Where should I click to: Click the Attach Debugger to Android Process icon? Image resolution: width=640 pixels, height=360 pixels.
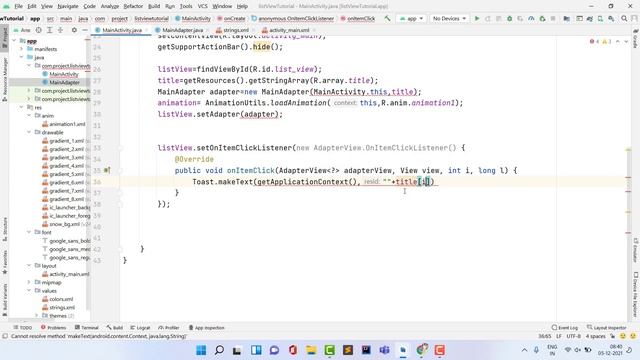click(542, 18)
